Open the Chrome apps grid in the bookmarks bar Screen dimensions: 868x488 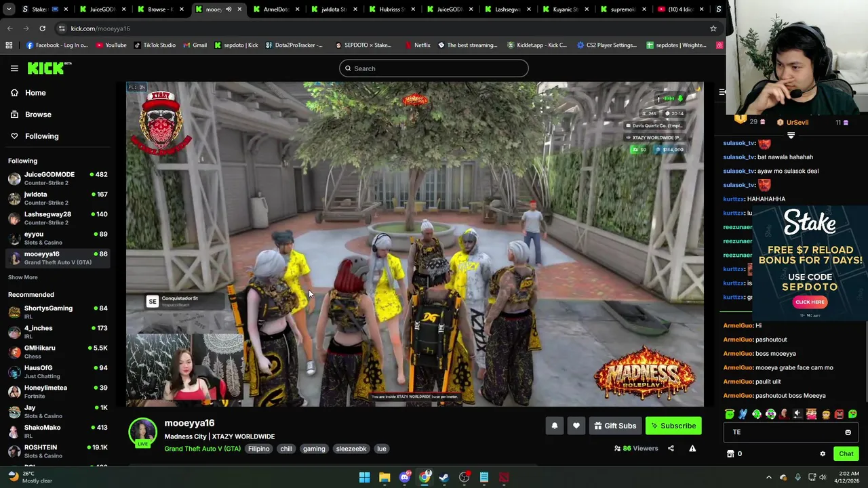[x=9, y=45]
